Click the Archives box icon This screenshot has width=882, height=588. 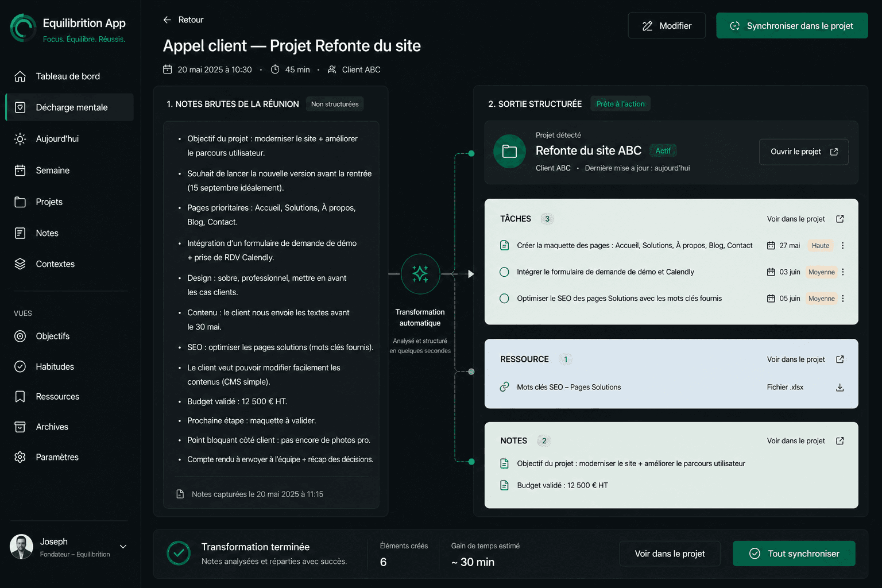20,427
